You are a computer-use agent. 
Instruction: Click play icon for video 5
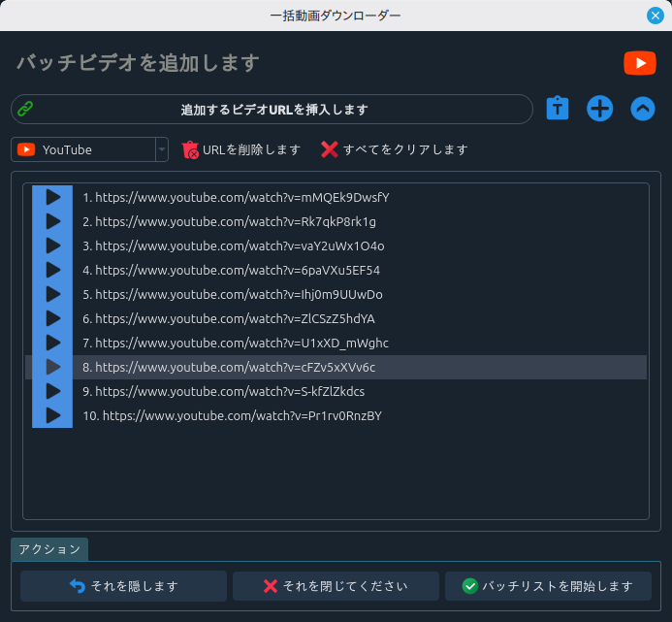pos(52,294)
